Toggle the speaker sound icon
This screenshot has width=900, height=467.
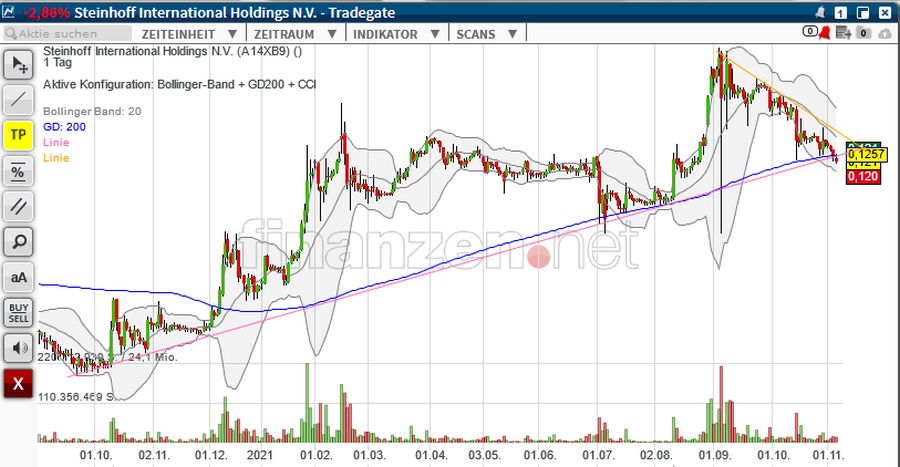(x=18, y=348)
